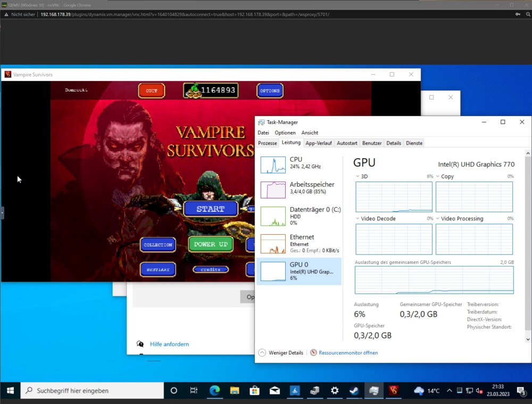
Task: Open Settings gear on the taskbar
Action: tap(335, 390)
